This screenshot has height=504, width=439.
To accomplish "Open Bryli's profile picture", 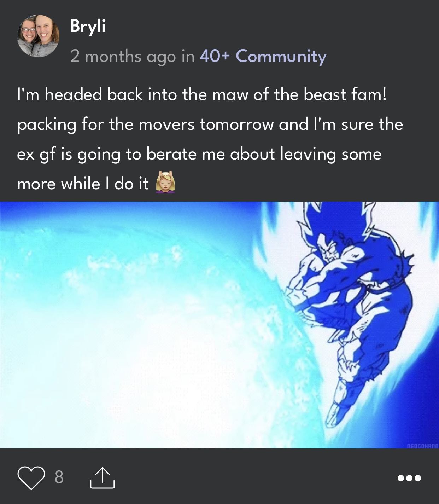I will coord(38,36).
